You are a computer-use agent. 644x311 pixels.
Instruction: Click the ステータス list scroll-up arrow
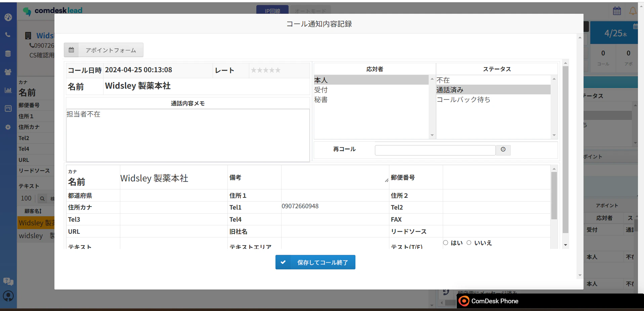(x=554, y=79)
